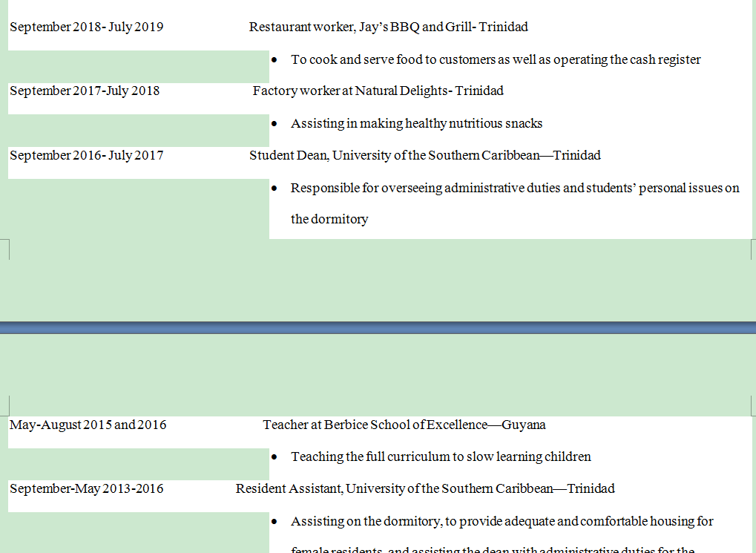Click the 'September 2016- July 2017' date text
The width and height of the screenshot is (756, 553).
click(x=86, y=156)
